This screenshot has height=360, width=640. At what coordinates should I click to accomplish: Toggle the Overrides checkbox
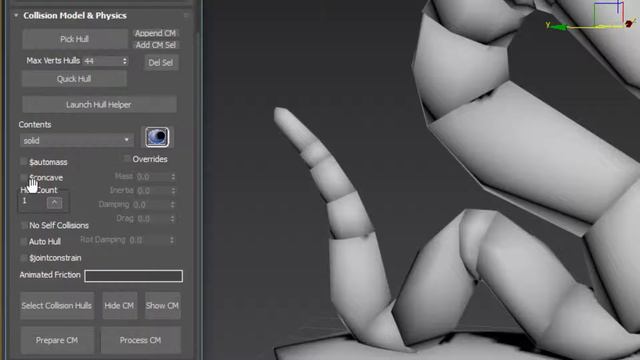pyautogui.click(x=127, y=158)
